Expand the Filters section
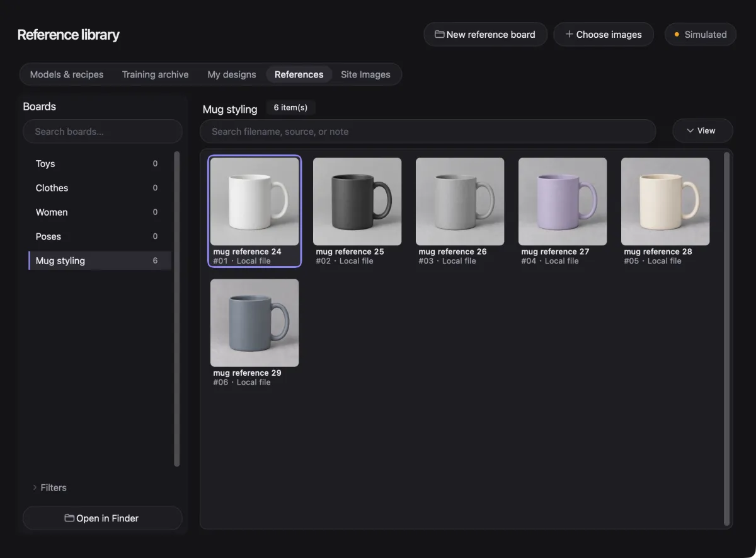The height and width of the screenshot is (558, 756). coord(49,487)
